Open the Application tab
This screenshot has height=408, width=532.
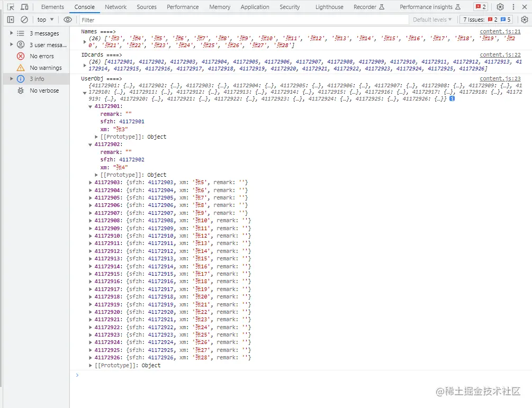[x=255, y=7]
